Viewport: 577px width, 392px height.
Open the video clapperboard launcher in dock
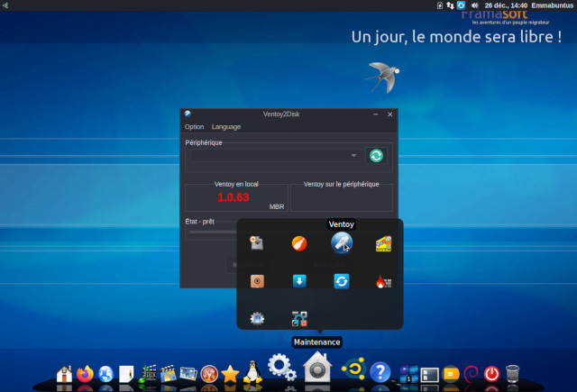(168, 374)
